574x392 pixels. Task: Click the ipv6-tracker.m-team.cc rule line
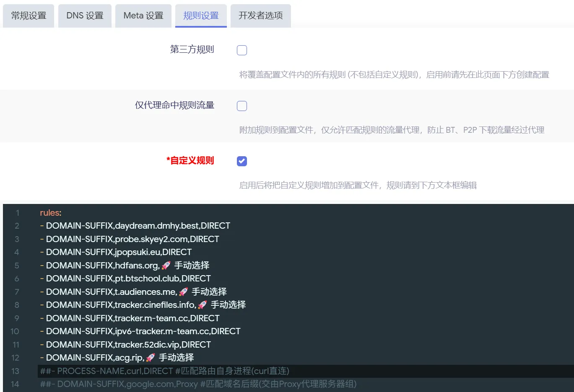140,331
